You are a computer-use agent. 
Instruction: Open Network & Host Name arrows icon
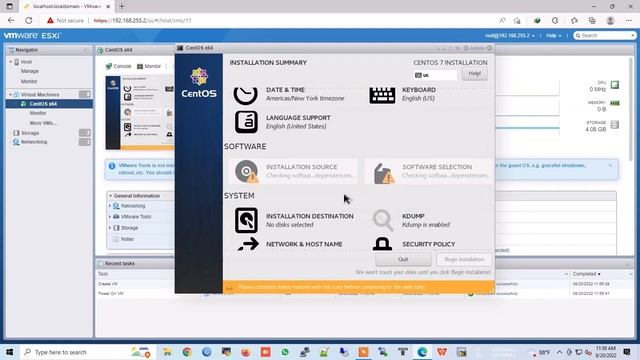click(x=248, y=244)
